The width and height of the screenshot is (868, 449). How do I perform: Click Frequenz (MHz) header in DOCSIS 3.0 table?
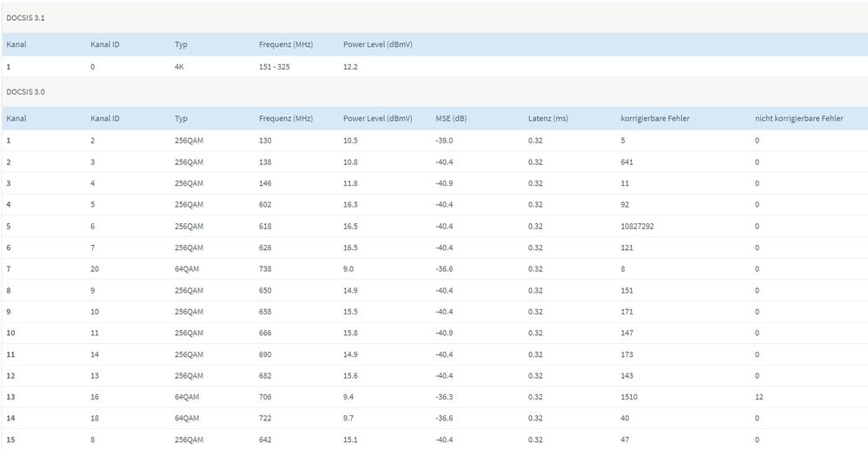[286, 118]
